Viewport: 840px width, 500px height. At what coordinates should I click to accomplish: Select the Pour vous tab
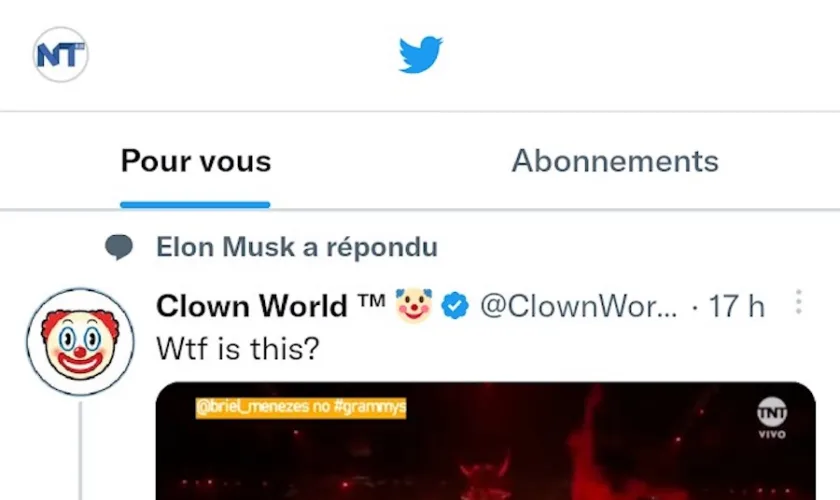click(x=196, y=161)
